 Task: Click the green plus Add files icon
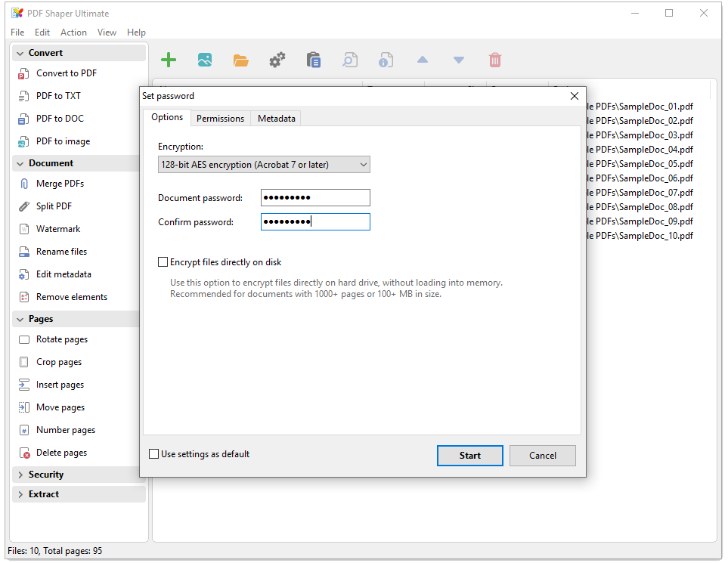pos(169,60)
